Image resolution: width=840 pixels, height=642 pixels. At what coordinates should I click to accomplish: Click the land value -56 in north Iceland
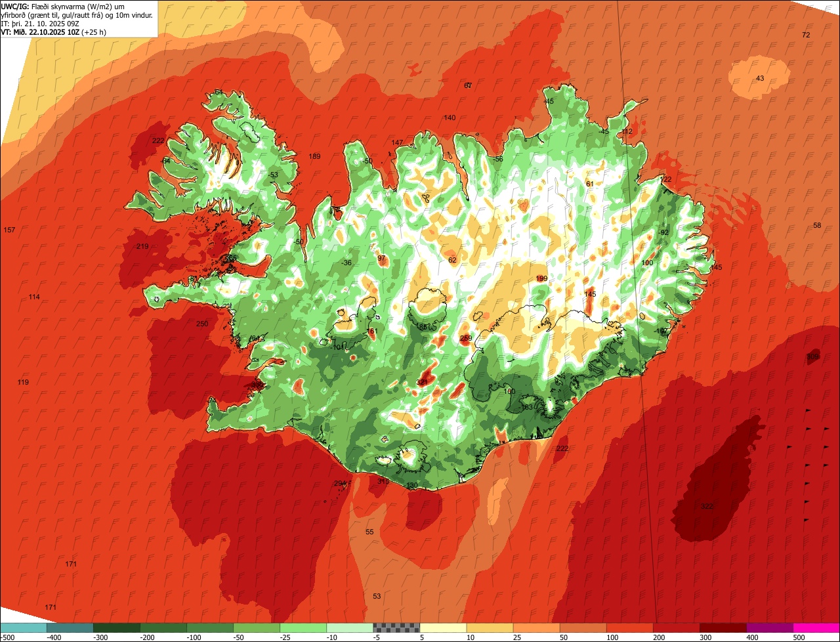(x=499, y=159)
